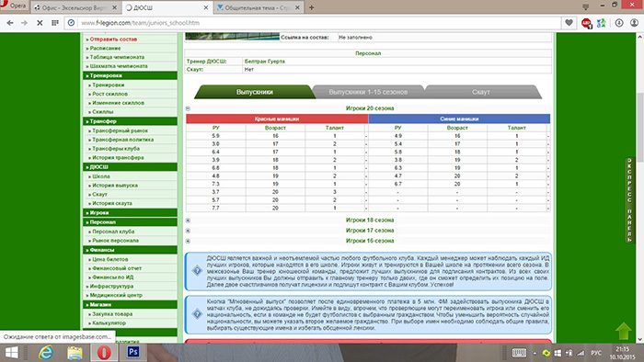
Task: Open Медицинский центр link
Action: [x=116, y=295]
